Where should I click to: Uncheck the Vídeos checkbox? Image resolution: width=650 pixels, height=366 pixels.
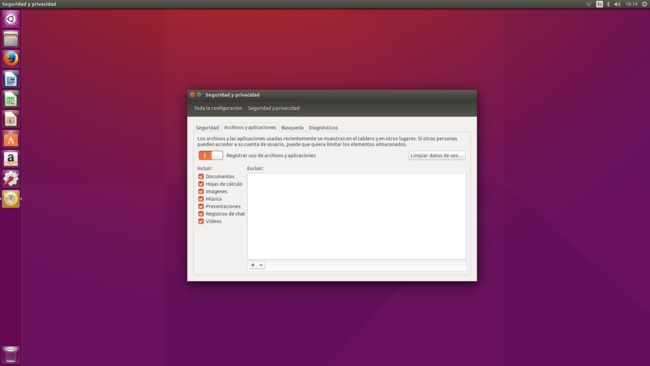coord(201,221)
